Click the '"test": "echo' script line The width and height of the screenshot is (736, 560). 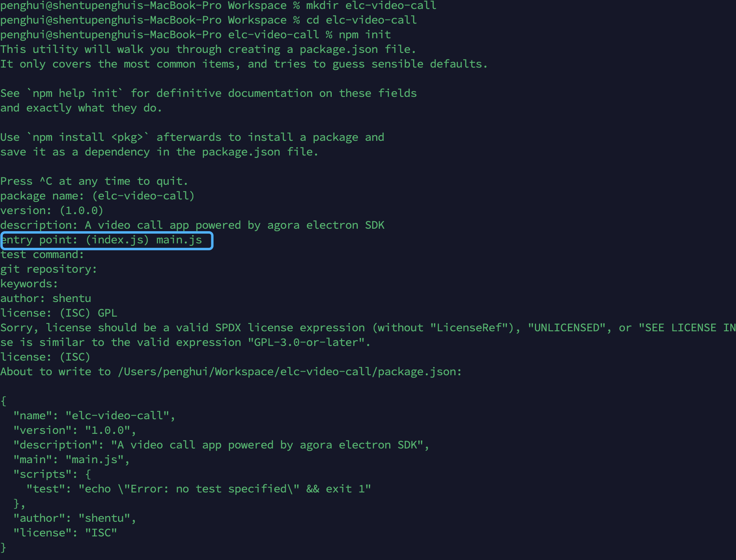pyautogui.click(x=199, y=489)
